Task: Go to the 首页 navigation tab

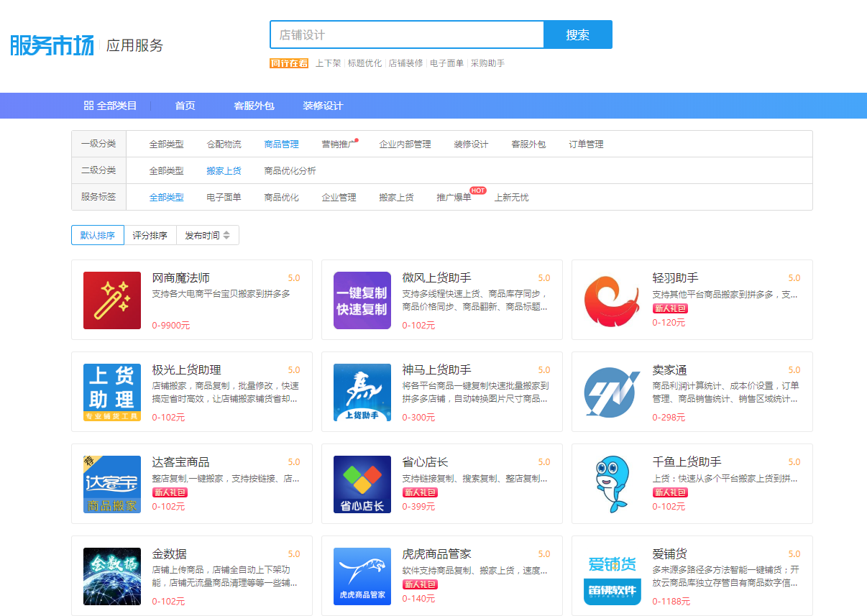Action: [185, 106]
